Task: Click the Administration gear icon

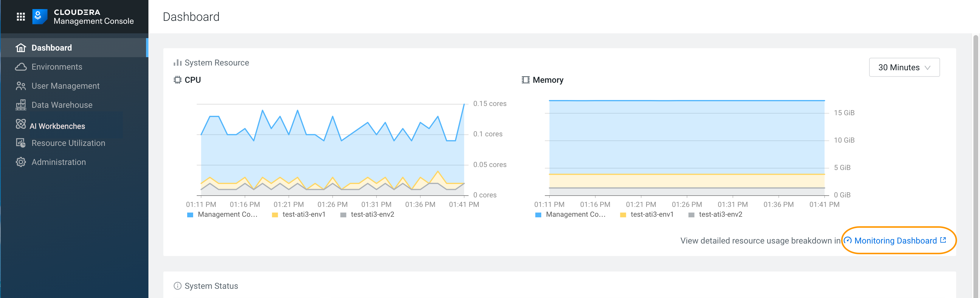Action: tap(21, 162)
